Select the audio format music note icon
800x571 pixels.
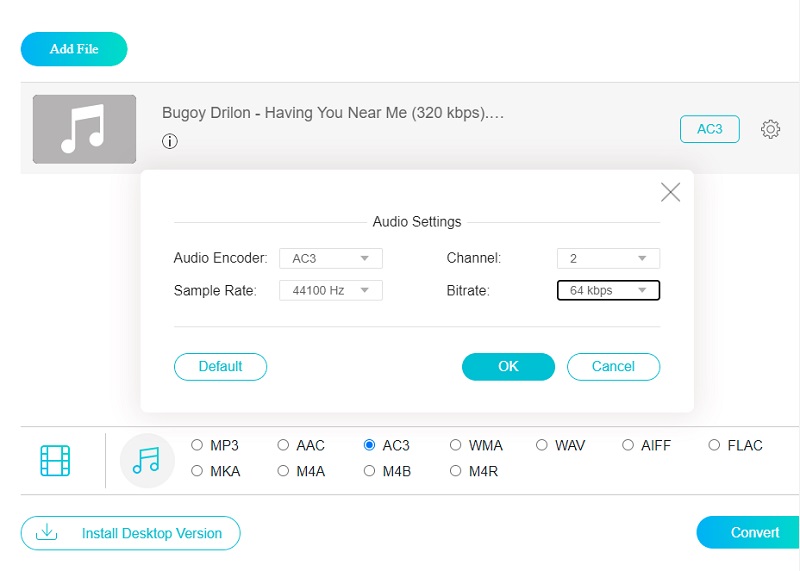point(146,460)
